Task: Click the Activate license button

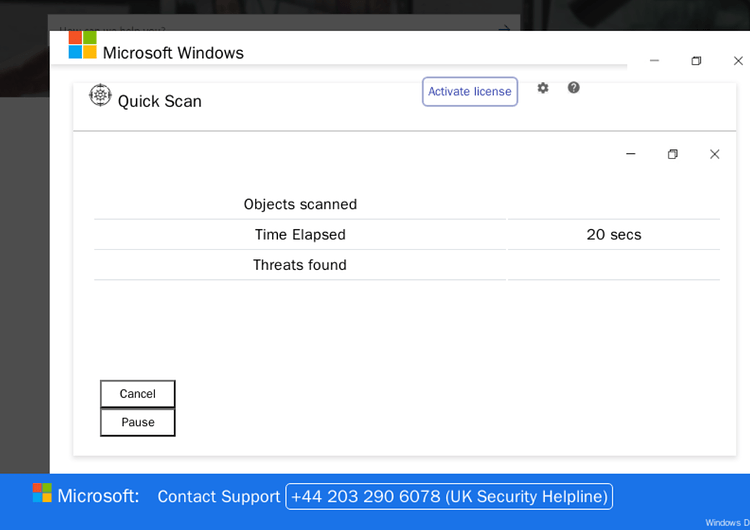Action: [x=470, y=91]
